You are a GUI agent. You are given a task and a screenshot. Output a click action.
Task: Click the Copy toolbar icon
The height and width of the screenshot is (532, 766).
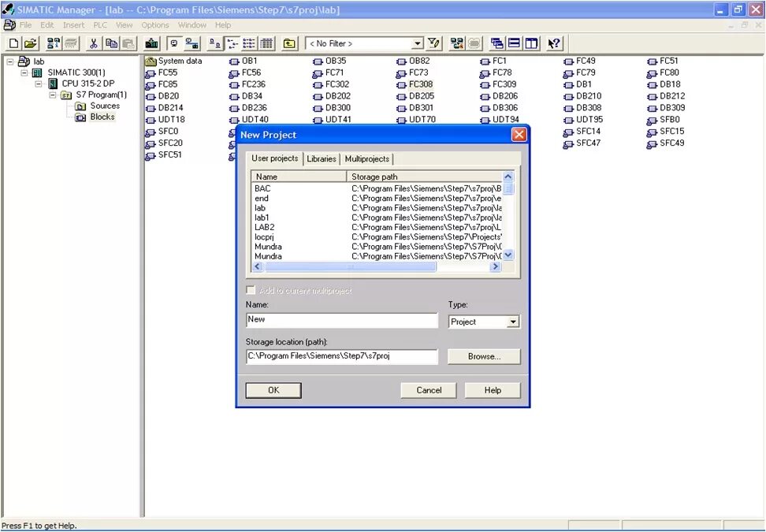pos(111,43)
